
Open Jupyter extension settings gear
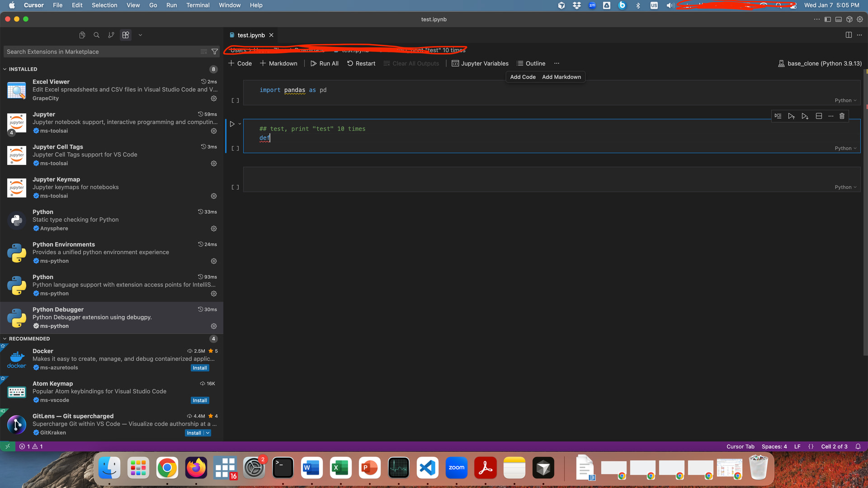coord(214,131)
